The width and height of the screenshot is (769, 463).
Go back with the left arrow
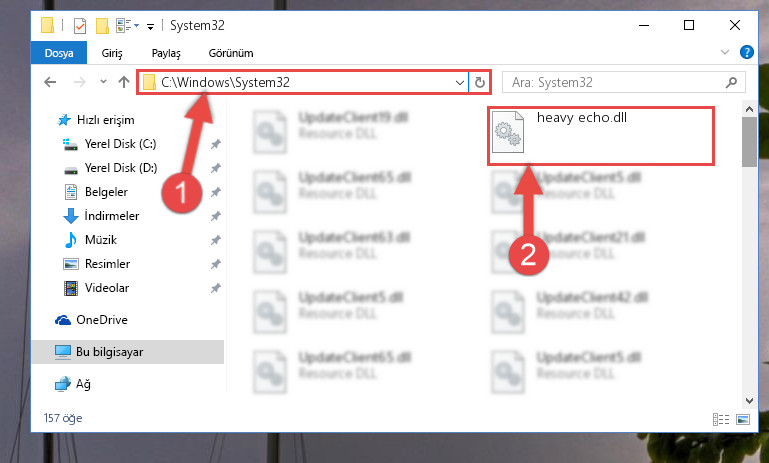pos(50,82)
